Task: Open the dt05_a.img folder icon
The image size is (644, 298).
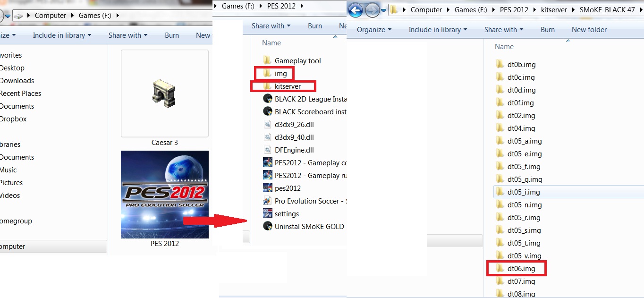Action: [x=500, y=141]
